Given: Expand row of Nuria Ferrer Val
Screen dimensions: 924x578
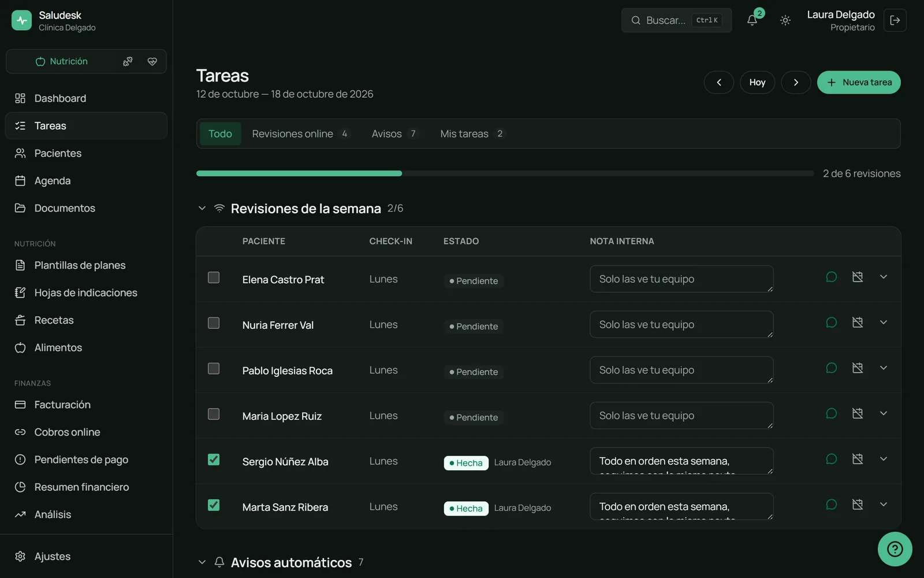Looking at the screenshot, I should click(x=884, y=323).
